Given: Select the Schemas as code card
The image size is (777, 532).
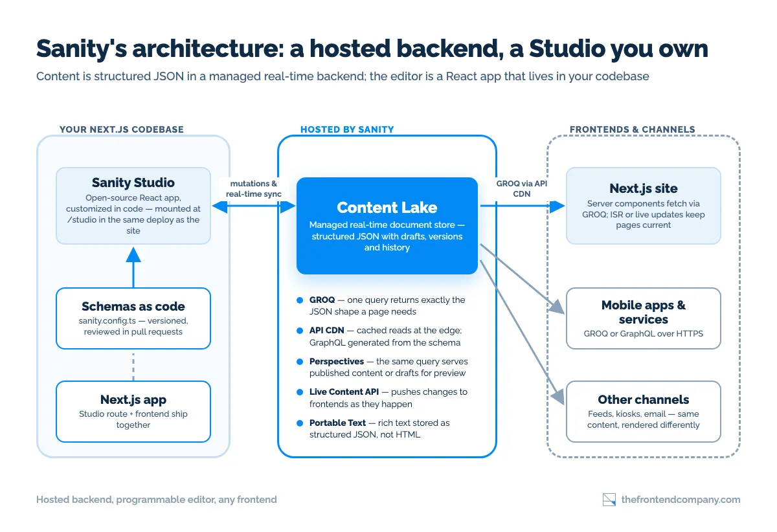Looking at the screenshot, I should pyautogui.click(x=133, y=318).
